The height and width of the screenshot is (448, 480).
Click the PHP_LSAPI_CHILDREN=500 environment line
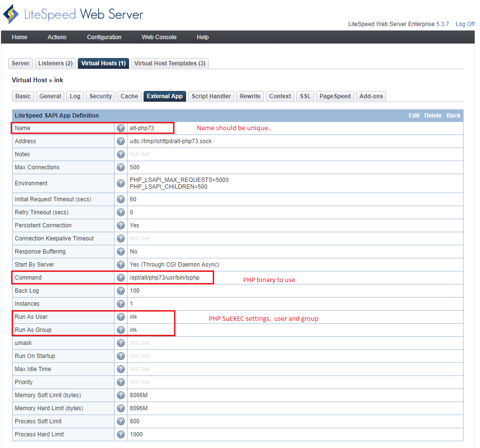pyautogui.click(x=169, y=187)
